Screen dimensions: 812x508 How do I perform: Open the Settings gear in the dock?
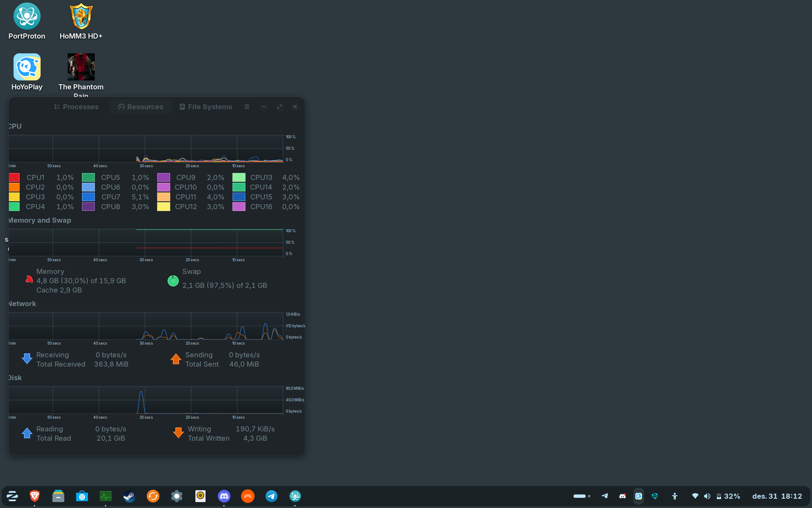click(177, 496)
